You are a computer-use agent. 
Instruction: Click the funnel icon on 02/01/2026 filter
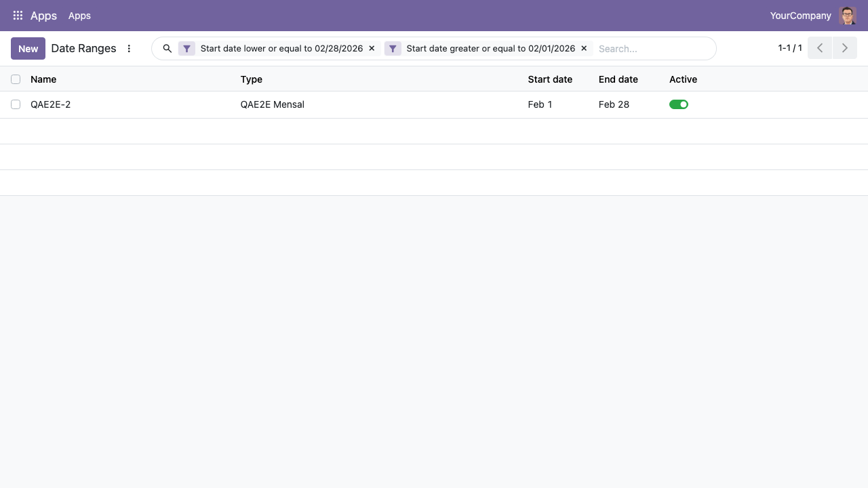coord(393,49)
